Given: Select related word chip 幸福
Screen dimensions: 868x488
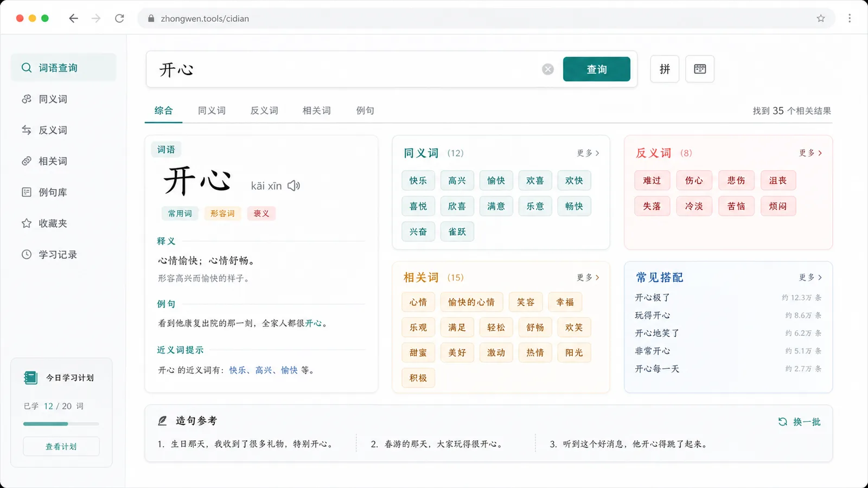Looking at the screenshot, I should [565, 302].
